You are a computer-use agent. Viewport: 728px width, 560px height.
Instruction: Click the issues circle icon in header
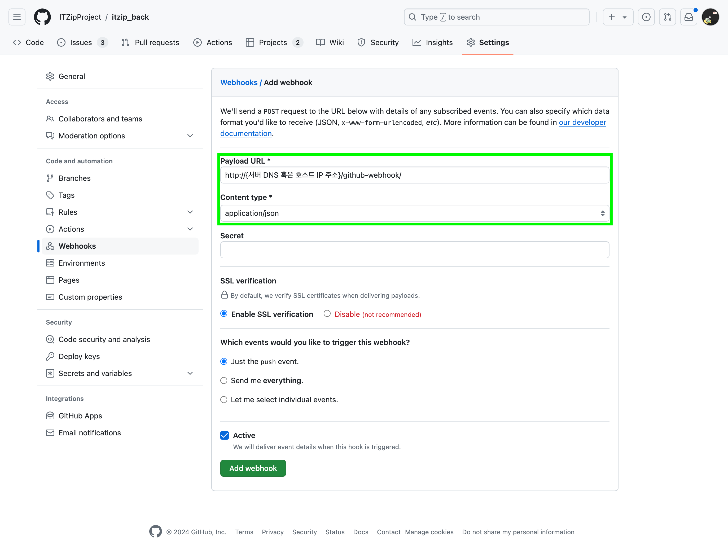click(646, 17)
